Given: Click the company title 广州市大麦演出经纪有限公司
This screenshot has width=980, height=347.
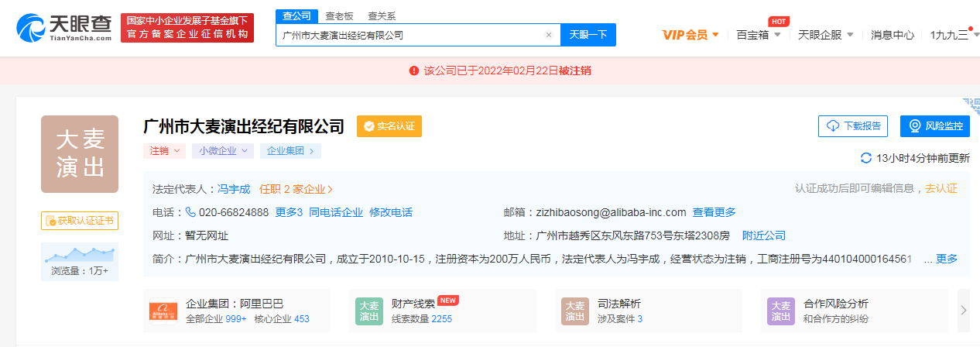Looking at the screenshot, I should point(244,126).
